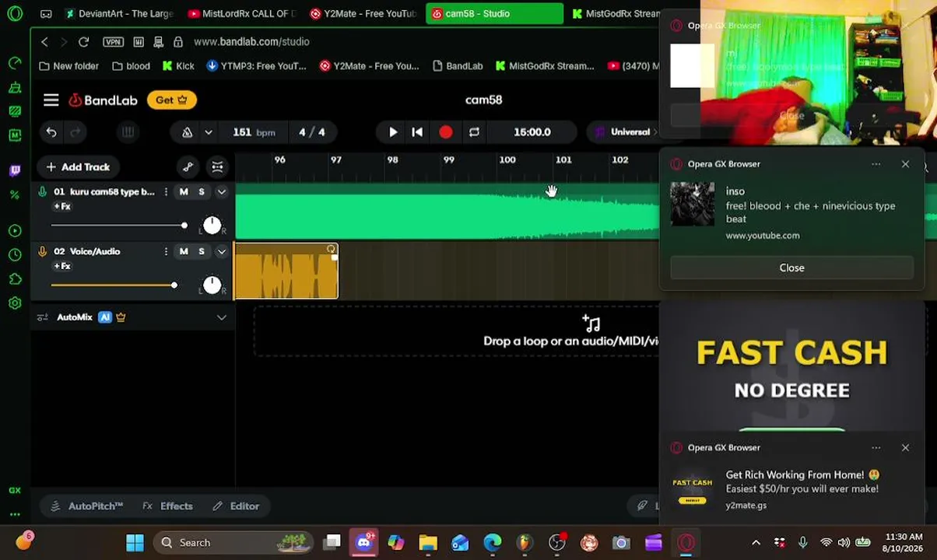Open the Editor tab
This screenshot has height=560, width=937.
point(236,506)
